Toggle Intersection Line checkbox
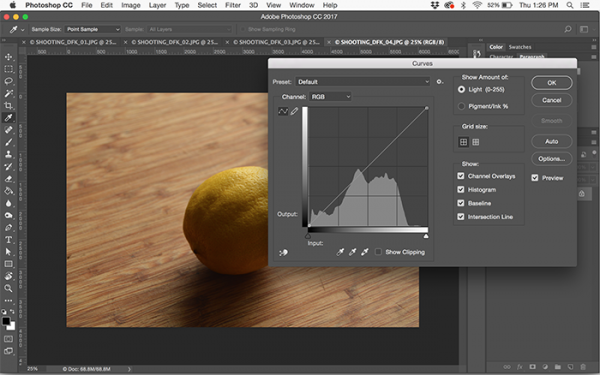 [x=461, y=217]
